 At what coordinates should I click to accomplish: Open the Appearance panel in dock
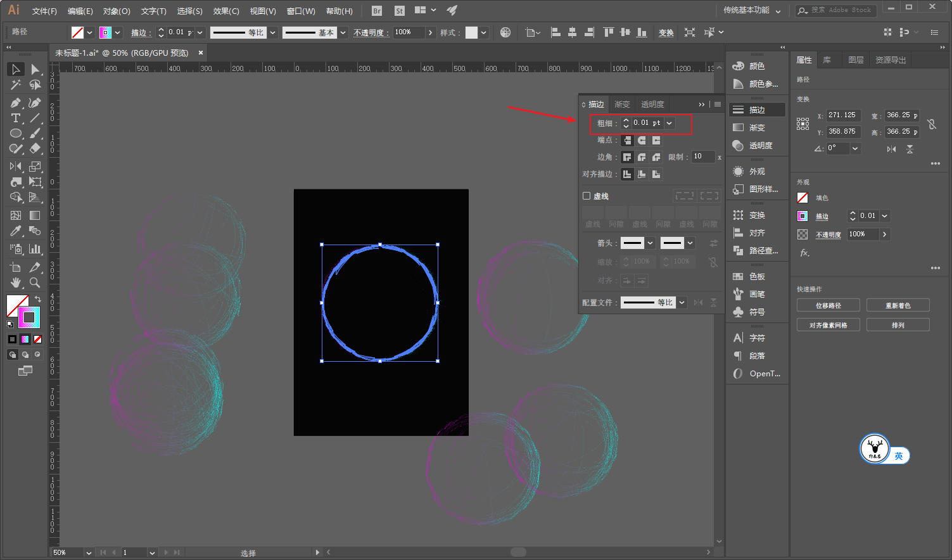(x=757, y=172)
